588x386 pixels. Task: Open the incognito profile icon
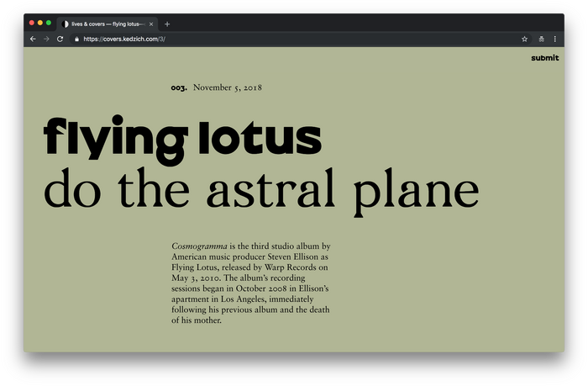(541, 39)
